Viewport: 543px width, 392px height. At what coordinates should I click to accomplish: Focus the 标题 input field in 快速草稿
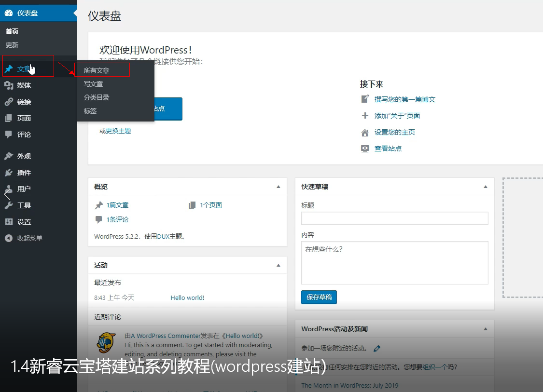point(395,218)
